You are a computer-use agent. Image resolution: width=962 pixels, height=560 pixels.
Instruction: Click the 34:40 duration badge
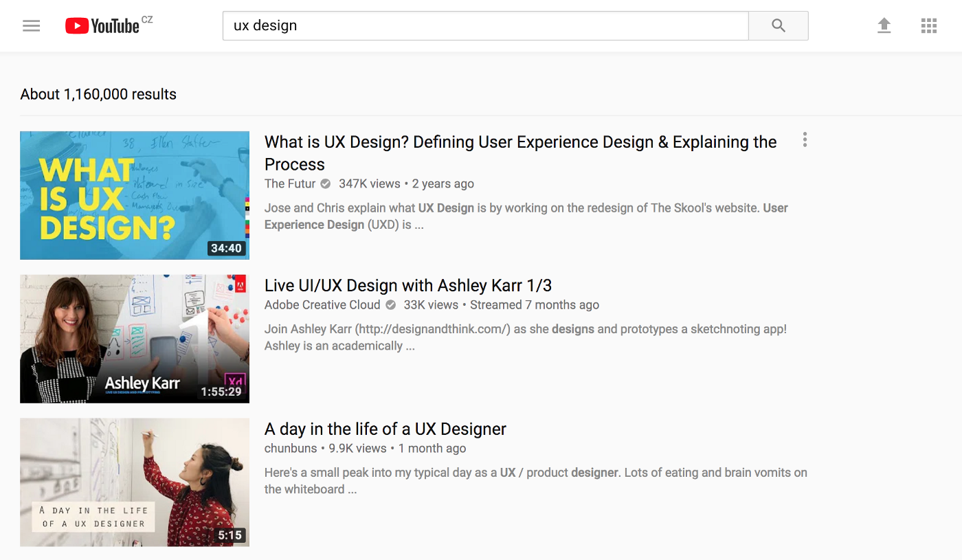pyautogui.click(x=227, y=248)
